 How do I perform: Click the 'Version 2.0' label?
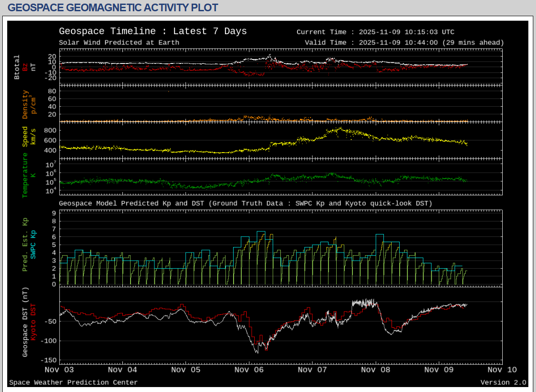pyautogui.click(x=503, y=383)
